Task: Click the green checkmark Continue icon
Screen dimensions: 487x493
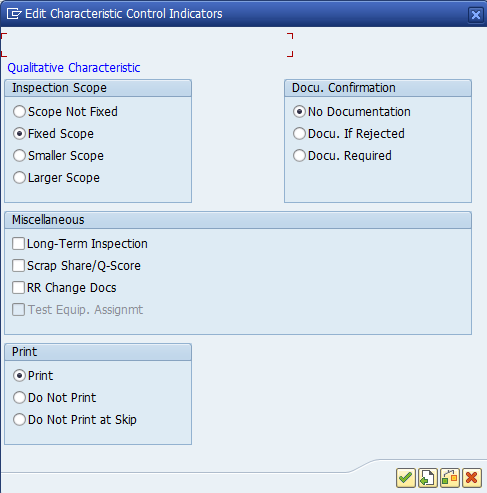Action: click(405, 478)
